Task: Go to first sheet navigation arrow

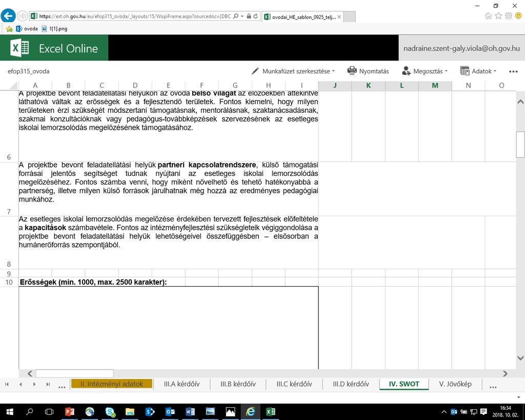Action: (x=7, y=384)
